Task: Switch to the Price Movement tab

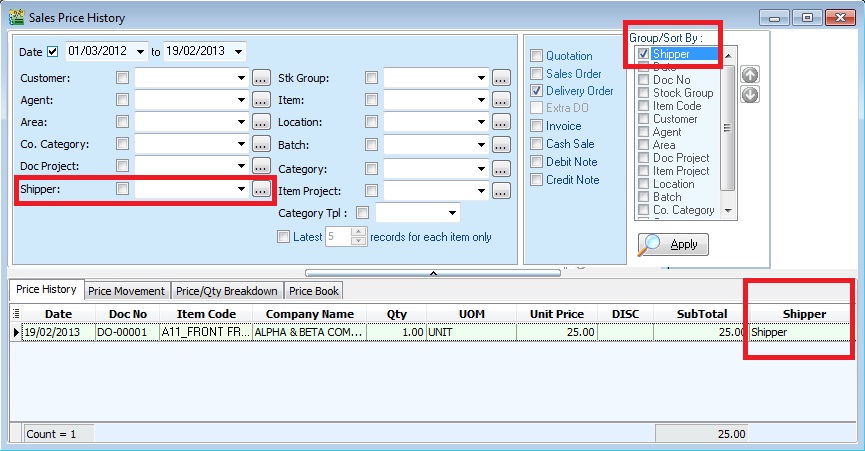Action: click(126, 291)
